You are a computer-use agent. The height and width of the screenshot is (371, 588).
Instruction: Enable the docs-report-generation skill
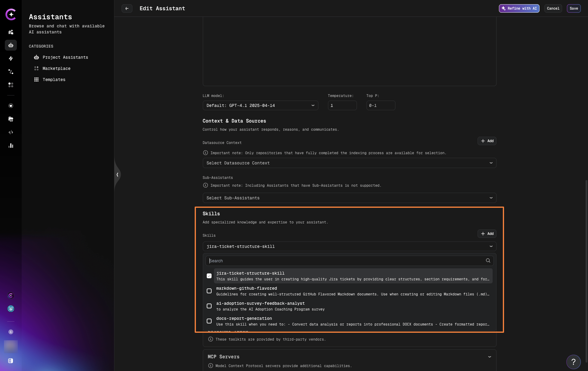(x=209, y=321)
